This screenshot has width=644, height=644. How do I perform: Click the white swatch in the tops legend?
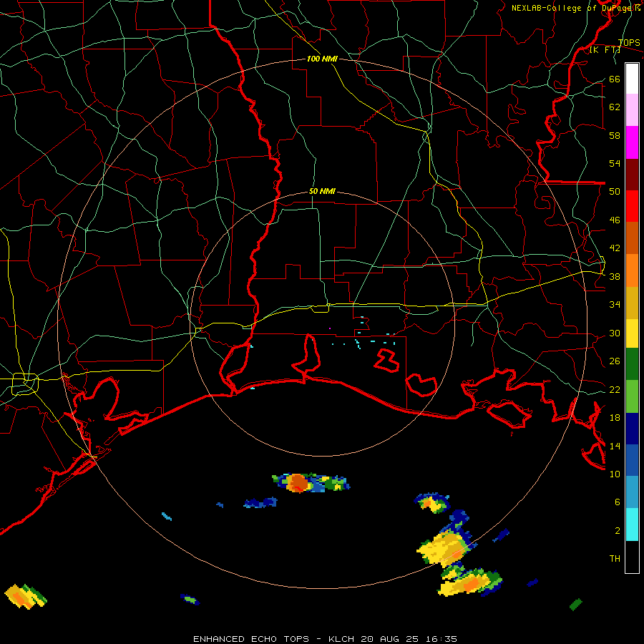point(632,79)
